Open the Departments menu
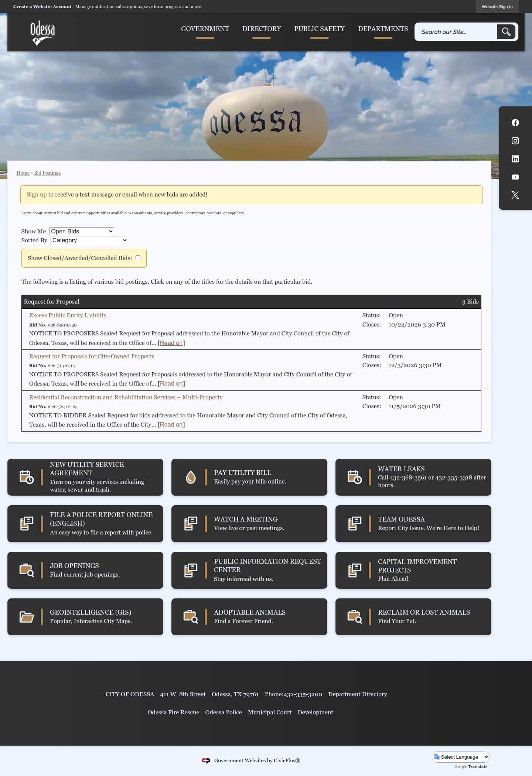Screen dimensions: 532x776 383,29
